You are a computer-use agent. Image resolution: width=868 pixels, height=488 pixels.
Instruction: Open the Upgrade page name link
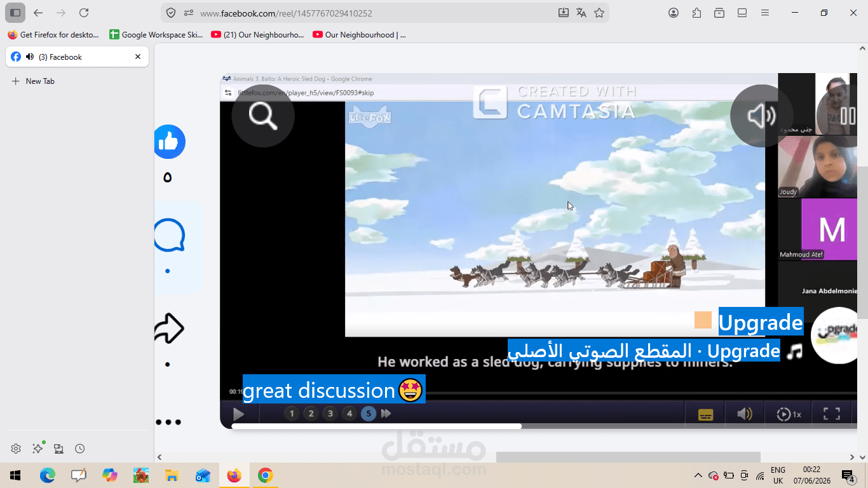[x=761, y=322]
